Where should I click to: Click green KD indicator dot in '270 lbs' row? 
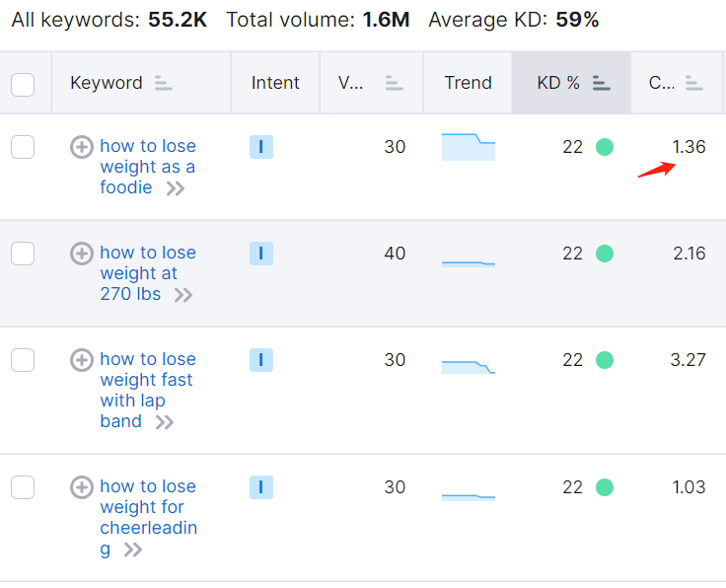point(605,254)
